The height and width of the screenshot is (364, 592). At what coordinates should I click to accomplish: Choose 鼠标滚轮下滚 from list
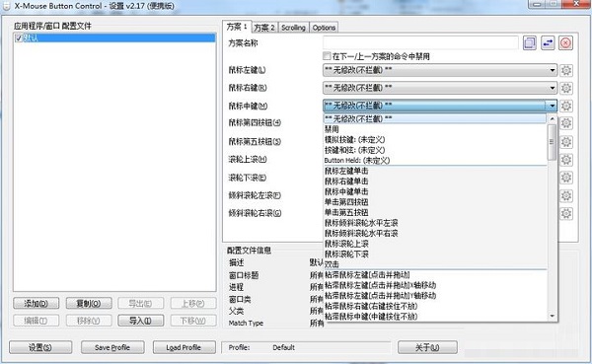(x=435, y=255)
